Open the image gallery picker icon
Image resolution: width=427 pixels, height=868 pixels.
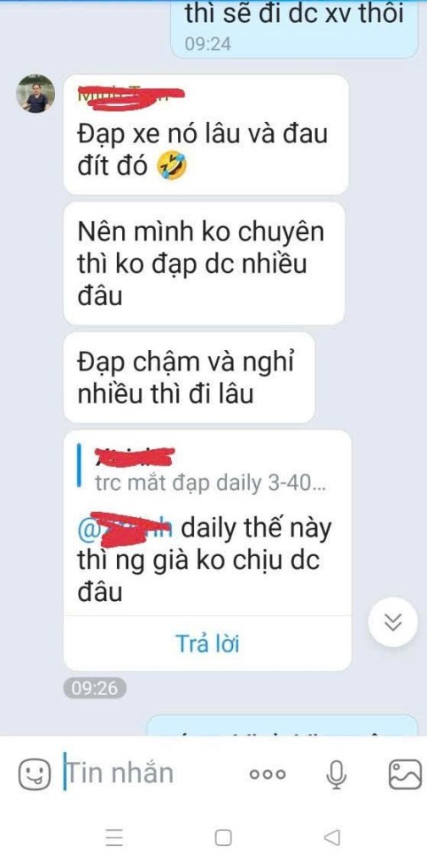405,774
